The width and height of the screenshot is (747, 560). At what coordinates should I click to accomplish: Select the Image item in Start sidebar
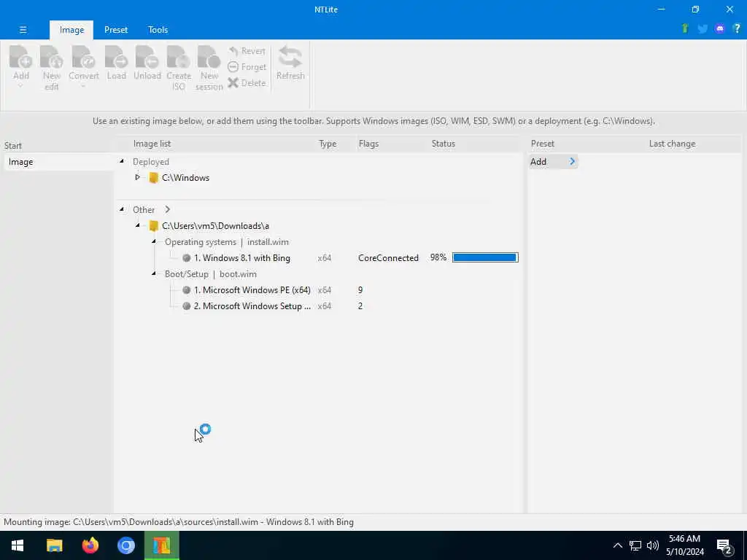pyautogui.click(x=58, y=162)
